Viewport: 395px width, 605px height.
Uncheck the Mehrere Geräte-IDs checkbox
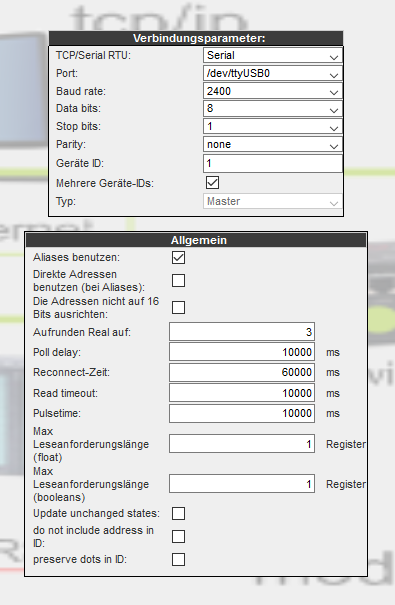(212, 183)
